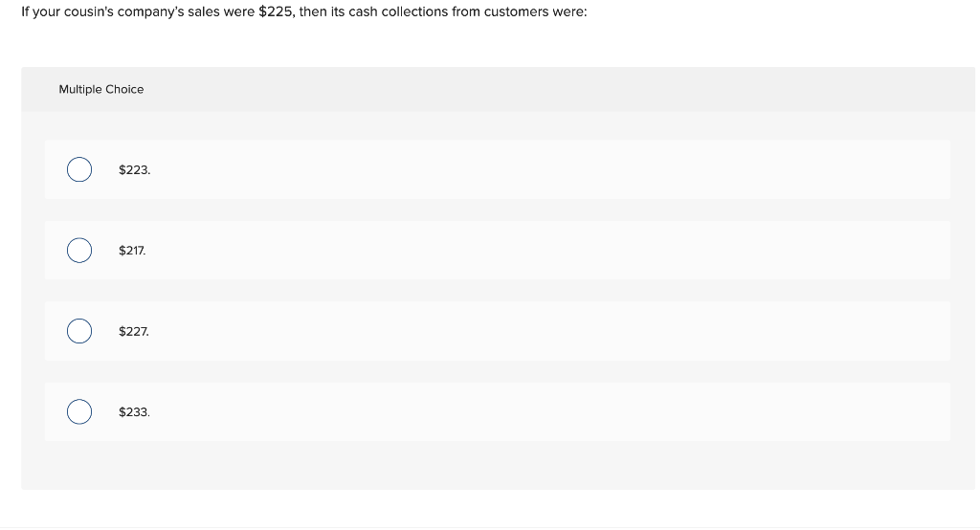Click the gray panel area below the $233 option
The width and height of the screenshot is (980, 530).
click(498, 465)
